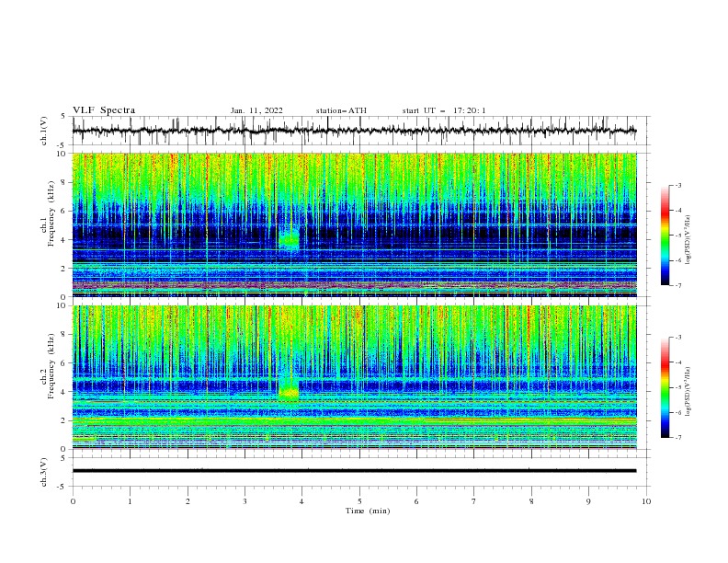This screenshot has width=728, height=563.
Task: Click time axis tick label "0"
Action: coord(73,501)
